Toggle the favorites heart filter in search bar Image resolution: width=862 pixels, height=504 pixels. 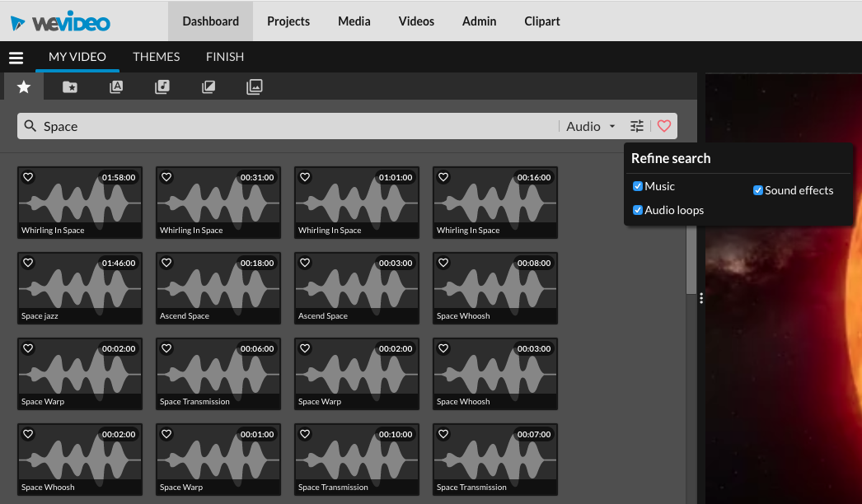pyautogui.click(x=664, y=126)
